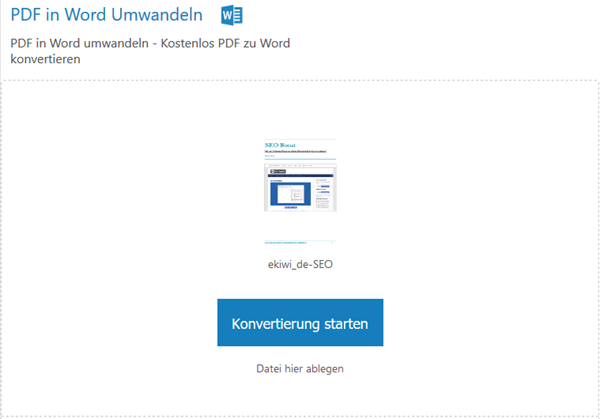600x419 pixels.
Task: Click the Konvertierung starten button
Action: (300, 323)
